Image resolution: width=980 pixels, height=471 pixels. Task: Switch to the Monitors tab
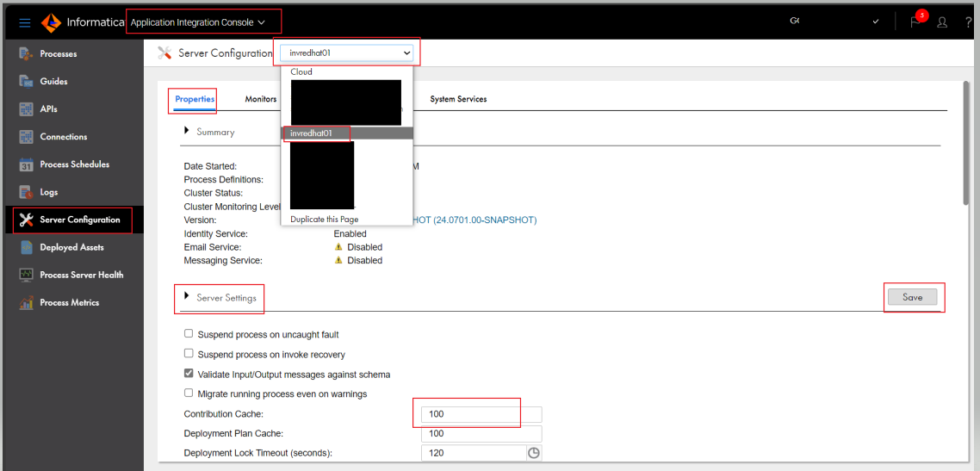click(261, 99)
